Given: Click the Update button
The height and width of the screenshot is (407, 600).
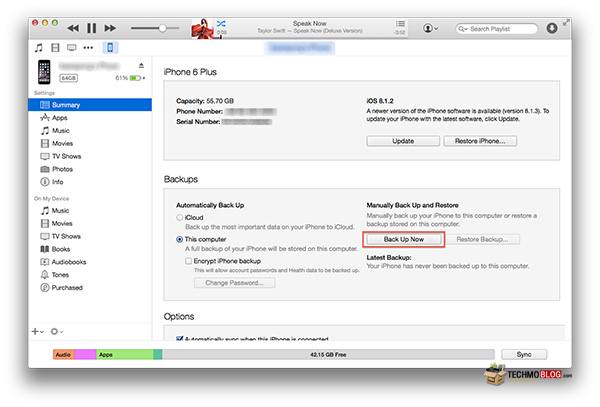Looking at the screenshot, I should point(403,141).
